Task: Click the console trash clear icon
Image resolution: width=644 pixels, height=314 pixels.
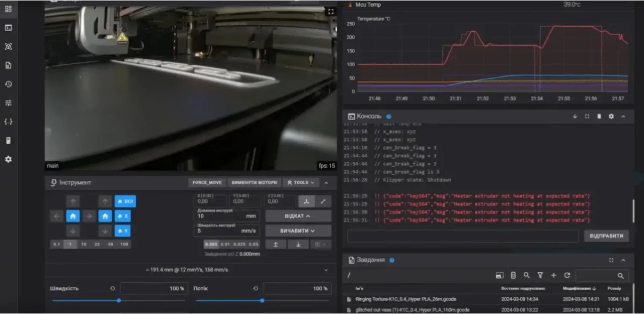Action: tap(599, 117)
